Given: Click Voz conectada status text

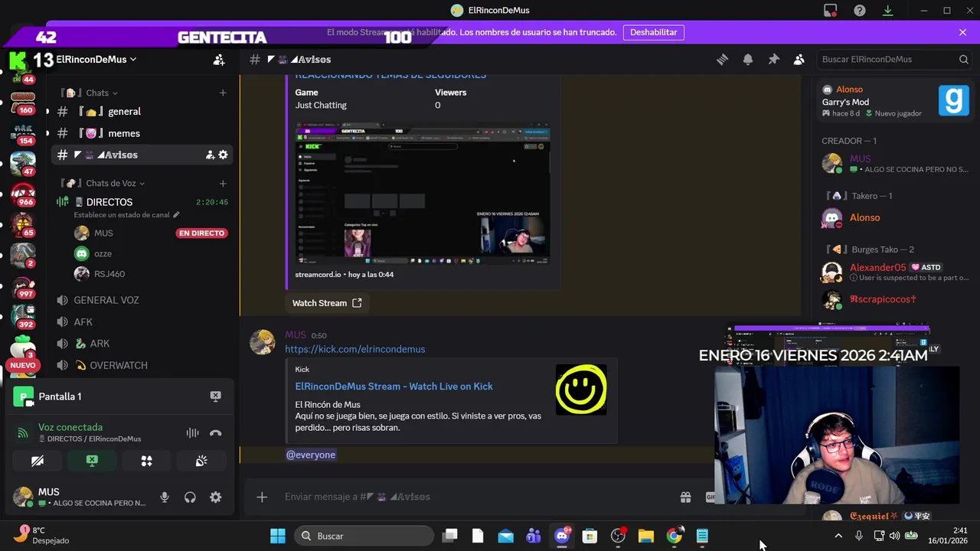Looking at the screenshot, I should point(70,427).
